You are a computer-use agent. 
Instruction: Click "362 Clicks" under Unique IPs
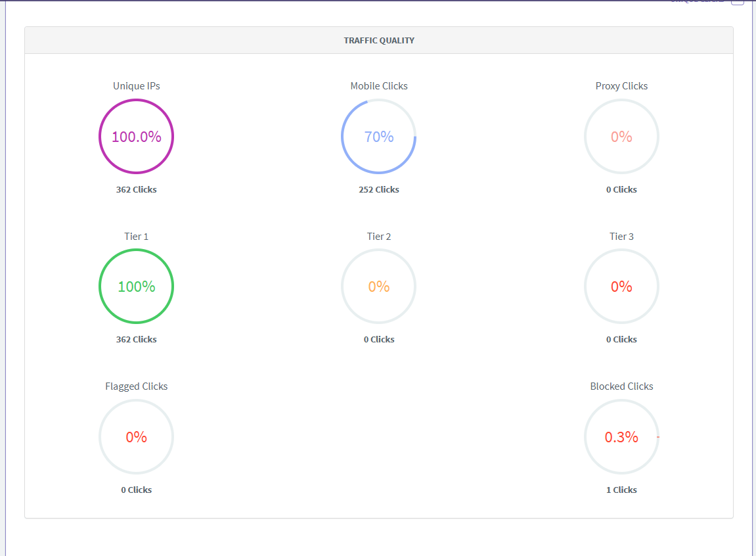tap(137, 189)
